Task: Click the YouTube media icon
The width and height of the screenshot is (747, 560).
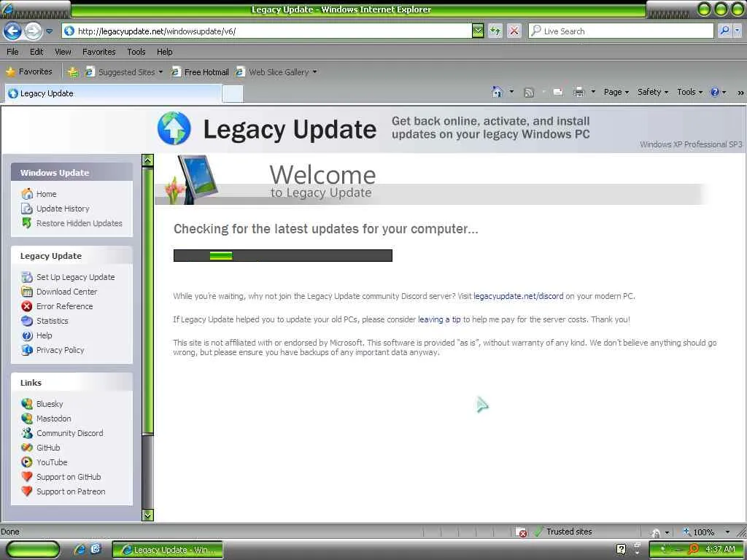Action: click(x=27, y=462)
